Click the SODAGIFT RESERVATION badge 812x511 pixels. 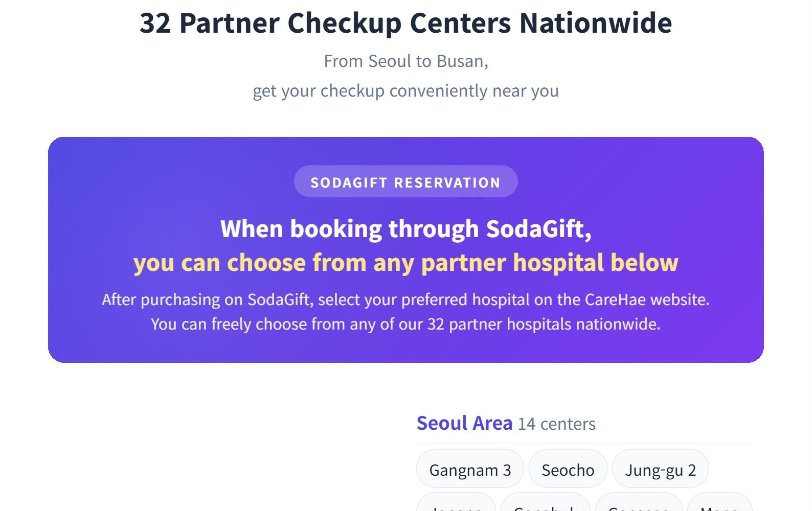pyautogui.click(x=405, y=182)
